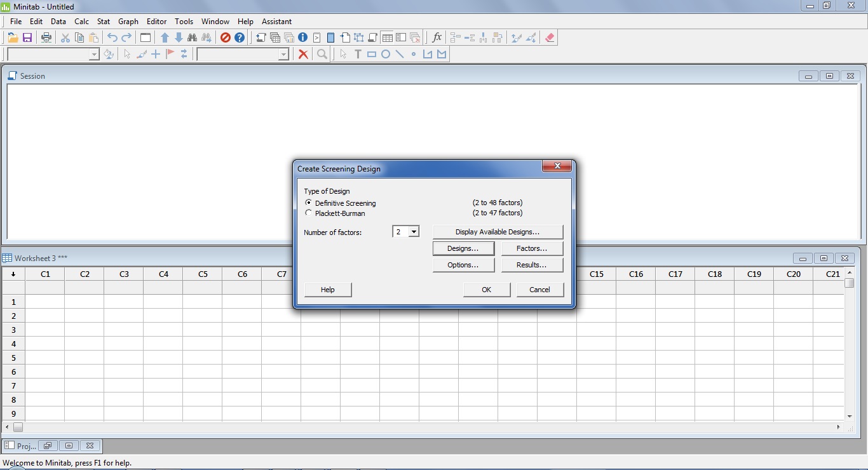Click the Print toolbar icon
868x470 pixels.
(46, 37)
